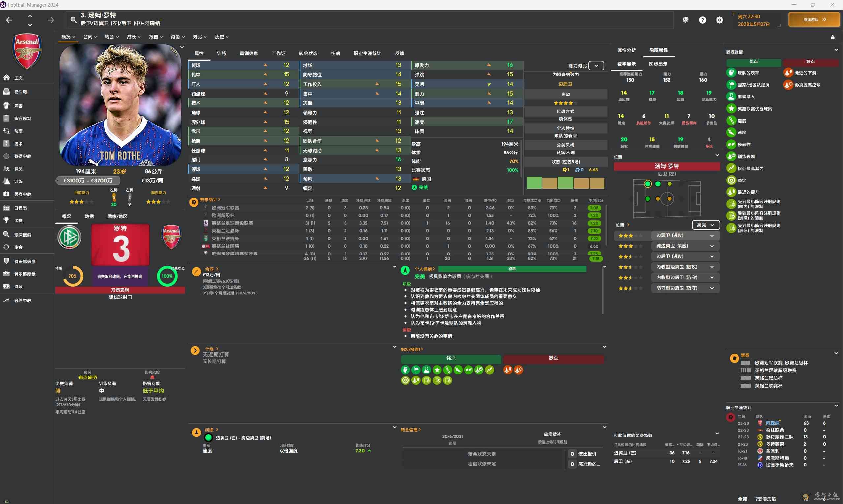843x504 pixels.
Task: Click the lock icon near top right
Action: click(x=832, y=37)
